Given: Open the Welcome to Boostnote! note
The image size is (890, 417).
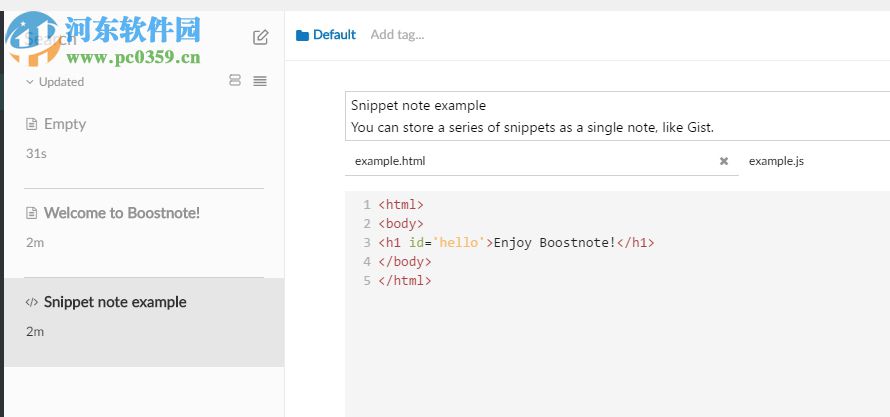Looking at the screenshot, I should [x=122, y=213].
